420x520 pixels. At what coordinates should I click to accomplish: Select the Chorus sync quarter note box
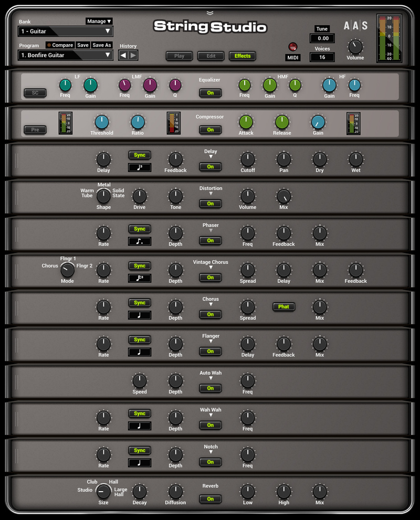coord(140,315)
